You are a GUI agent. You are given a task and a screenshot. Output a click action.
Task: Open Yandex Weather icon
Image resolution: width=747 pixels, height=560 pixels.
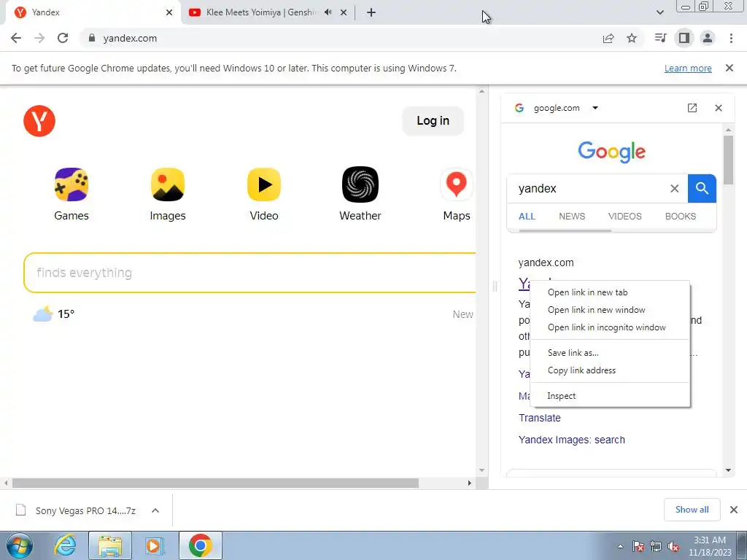(360, 194)
